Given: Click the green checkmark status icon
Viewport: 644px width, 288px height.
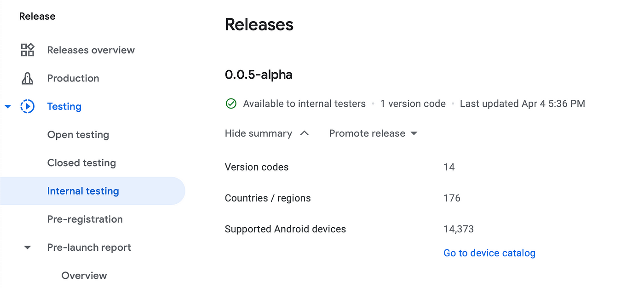Looking at the screenshot, I should click(x=231, y=104).
